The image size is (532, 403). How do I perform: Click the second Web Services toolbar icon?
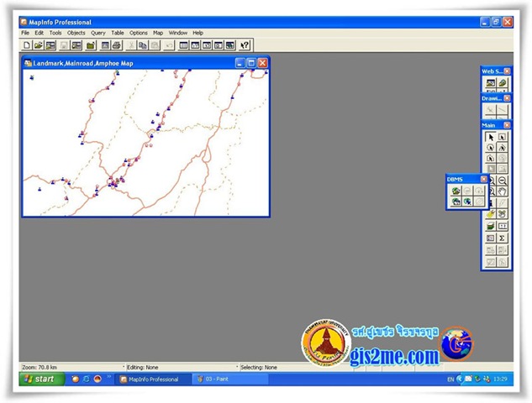coord(502,83)
